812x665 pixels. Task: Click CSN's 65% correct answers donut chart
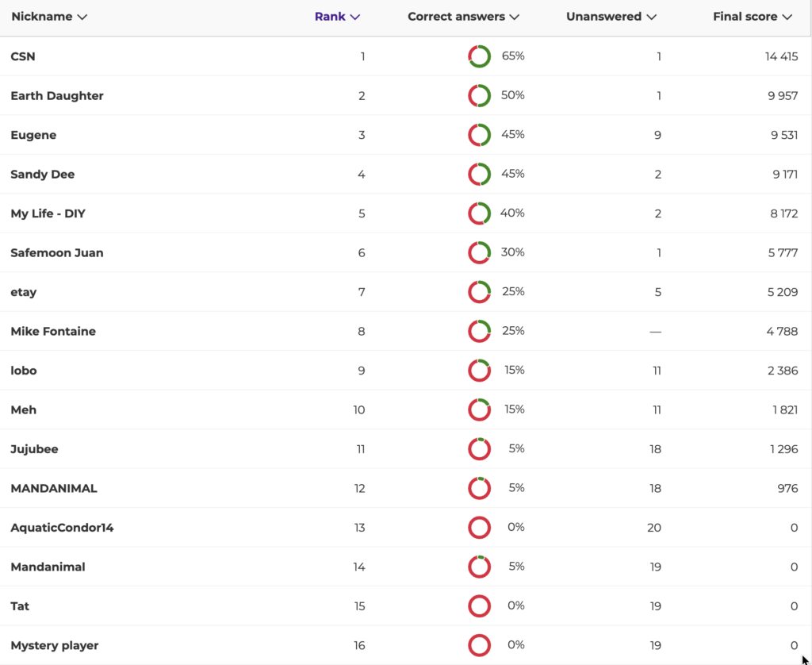tap(479, 56)
